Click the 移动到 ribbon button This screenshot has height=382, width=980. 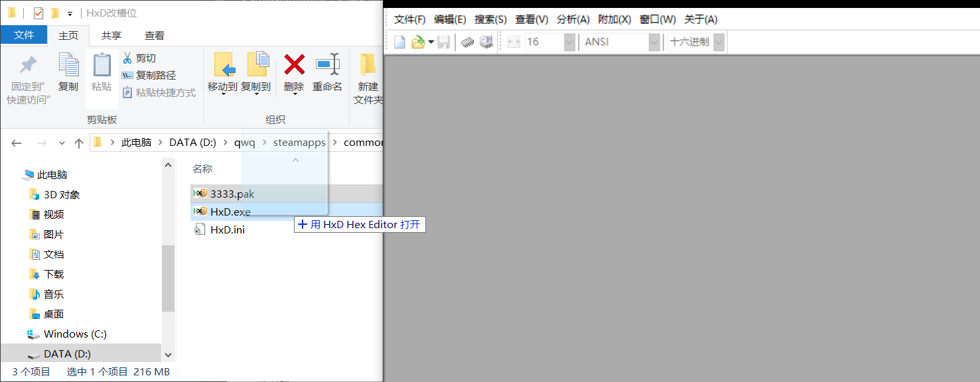point(222,73)
